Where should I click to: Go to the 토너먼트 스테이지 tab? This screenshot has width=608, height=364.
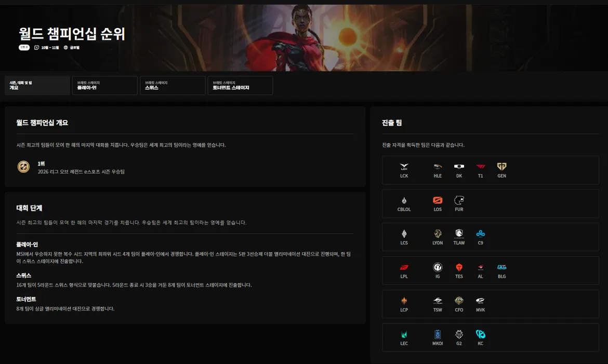240,85
